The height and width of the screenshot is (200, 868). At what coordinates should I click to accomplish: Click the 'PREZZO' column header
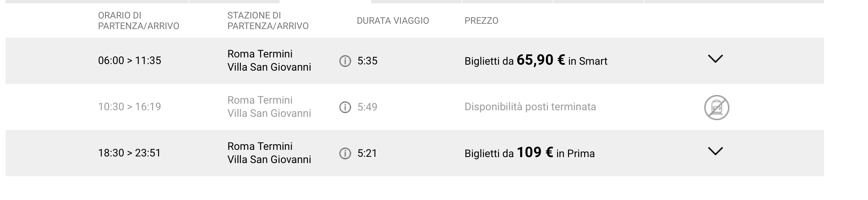[481, 21]
